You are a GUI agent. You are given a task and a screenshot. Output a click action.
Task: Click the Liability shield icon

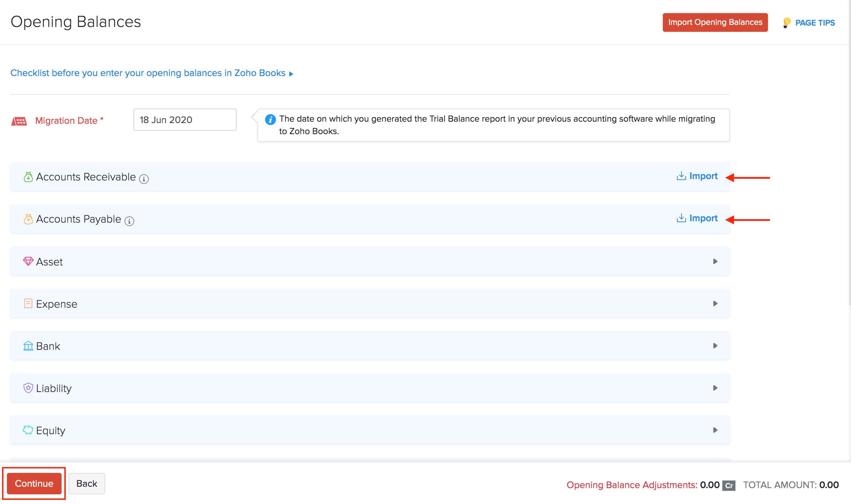coord(28,388)
